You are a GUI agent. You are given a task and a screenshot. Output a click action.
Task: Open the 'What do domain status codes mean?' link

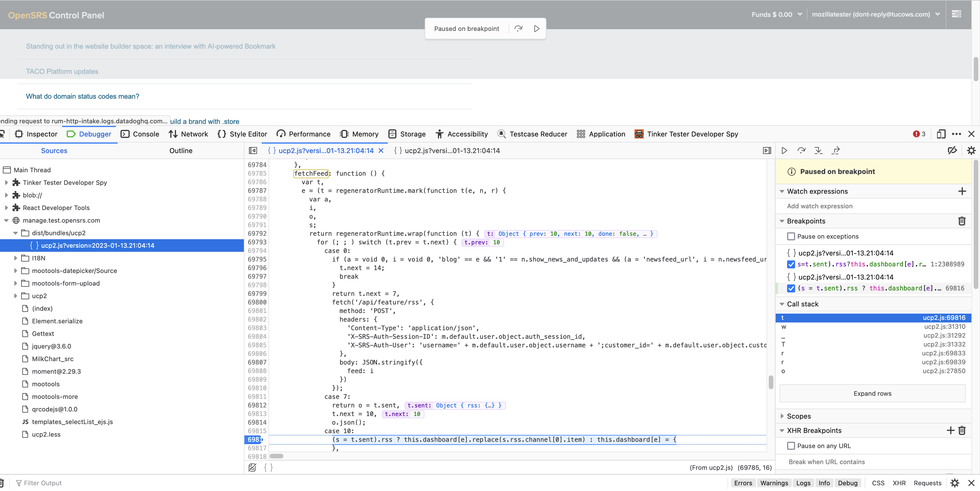[x=82, y=96]
